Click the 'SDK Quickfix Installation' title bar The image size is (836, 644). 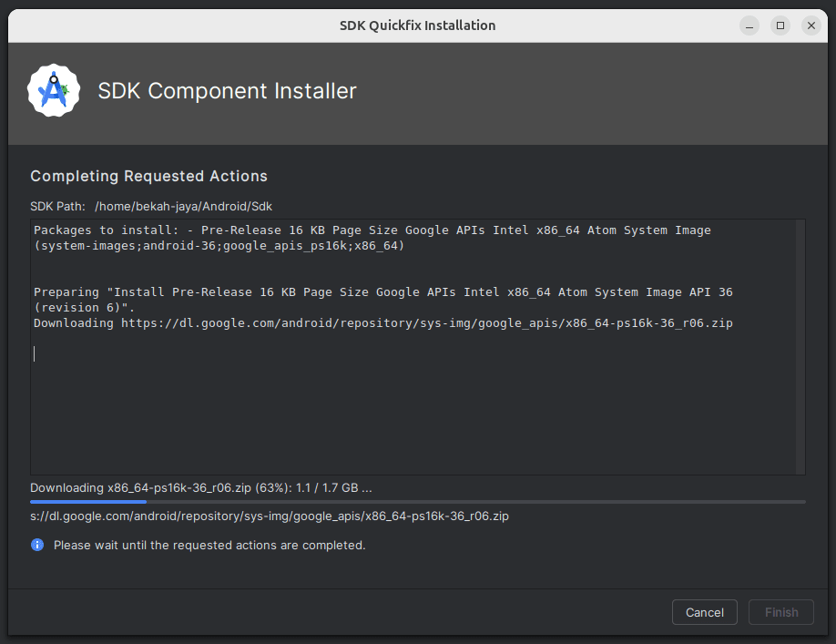pyautogui.click(x=417, y=26)
